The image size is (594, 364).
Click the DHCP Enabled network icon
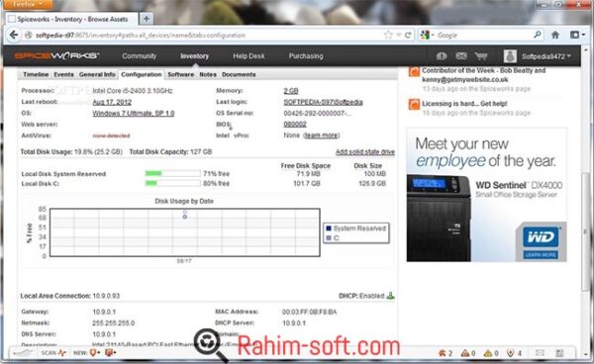click(390, 296)
